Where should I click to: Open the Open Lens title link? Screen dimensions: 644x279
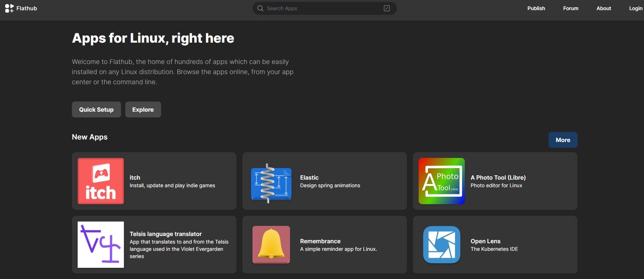pos(485,241)
